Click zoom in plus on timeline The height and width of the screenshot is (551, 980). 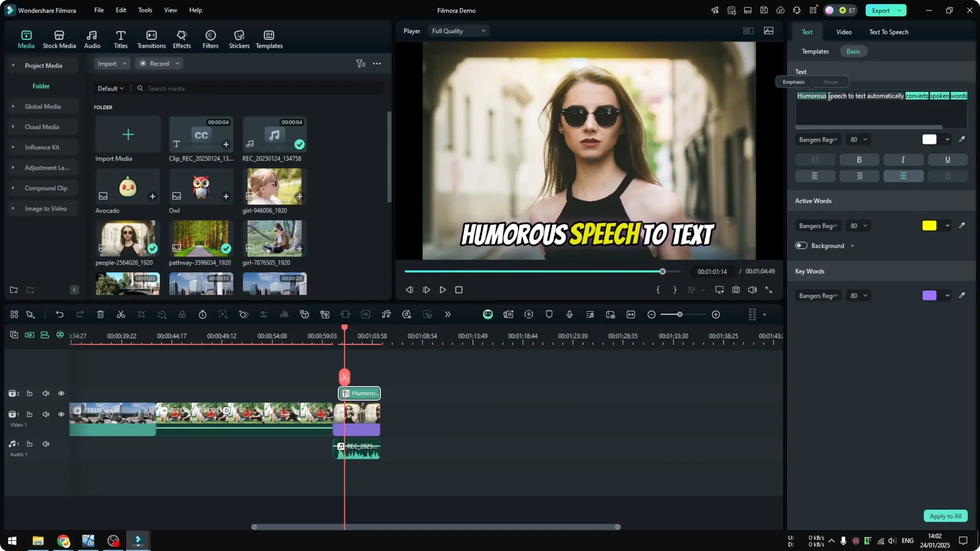(x=716, y=315)
